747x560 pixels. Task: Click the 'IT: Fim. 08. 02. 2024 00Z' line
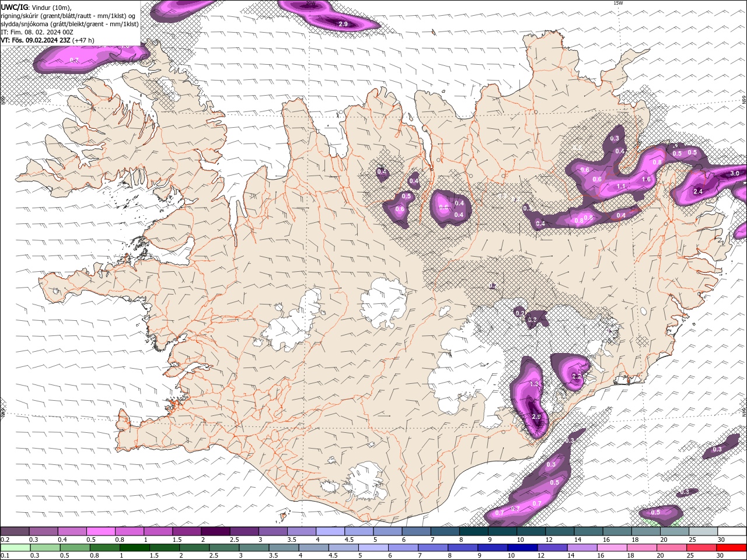[37, 32]
